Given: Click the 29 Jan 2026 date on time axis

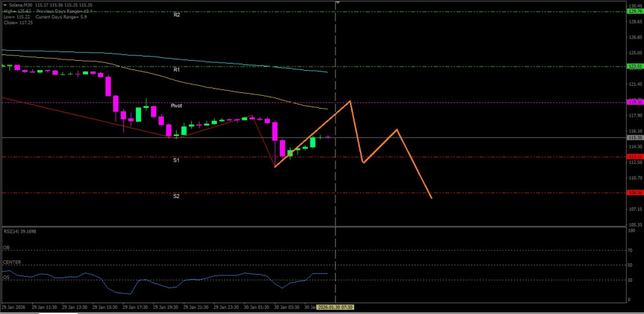Looking at the screenshot, I should point(16,307).
